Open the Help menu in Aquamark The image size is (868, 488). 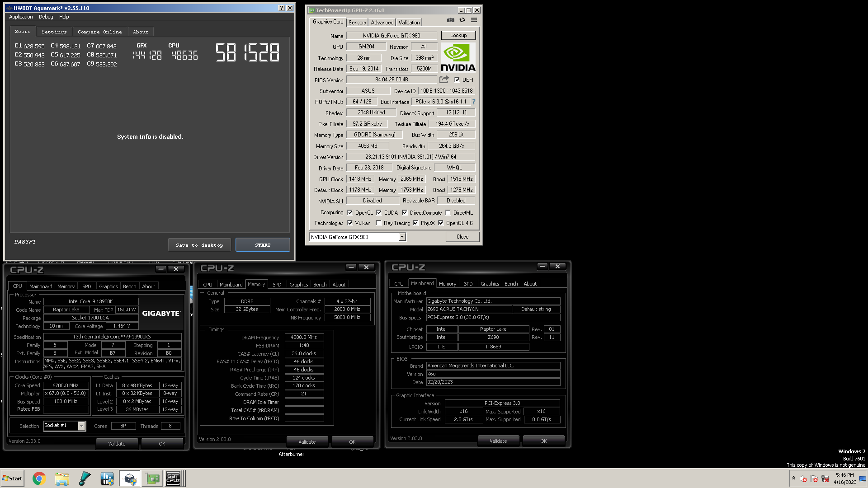click(x=64, y=17)
